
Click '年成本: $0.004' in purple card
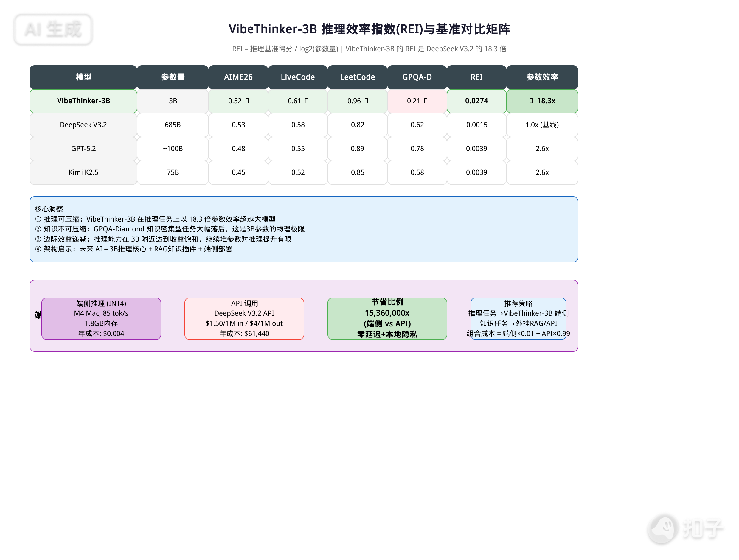pyautogui.click(x=101, y=334)
